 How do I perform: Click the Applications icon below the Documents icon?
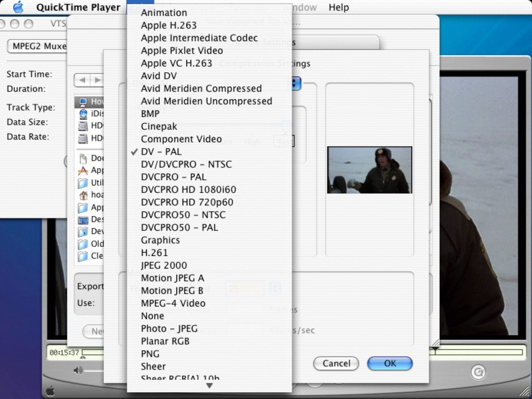83,170
